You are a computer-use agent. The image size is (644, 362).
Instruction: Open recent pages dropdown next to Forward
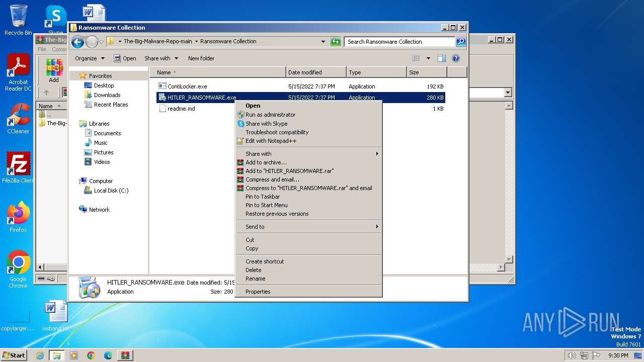click(x=101, y=42)
